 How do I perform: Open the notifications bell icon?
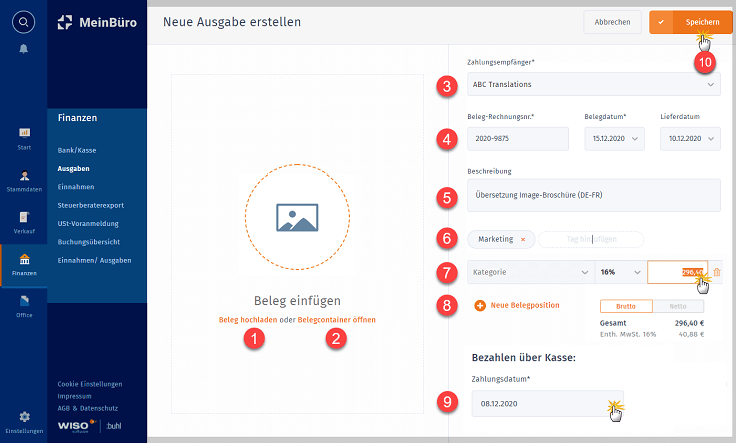click(23, 49)
